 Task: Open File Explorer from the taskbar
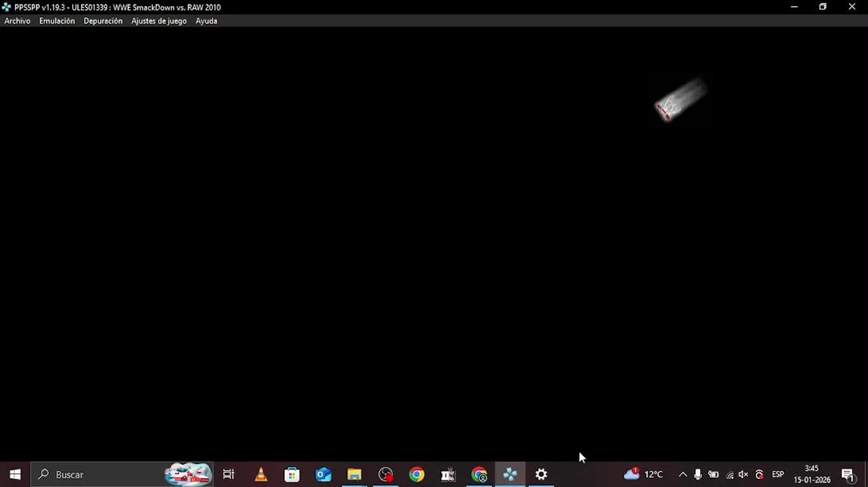coord(354,475)
